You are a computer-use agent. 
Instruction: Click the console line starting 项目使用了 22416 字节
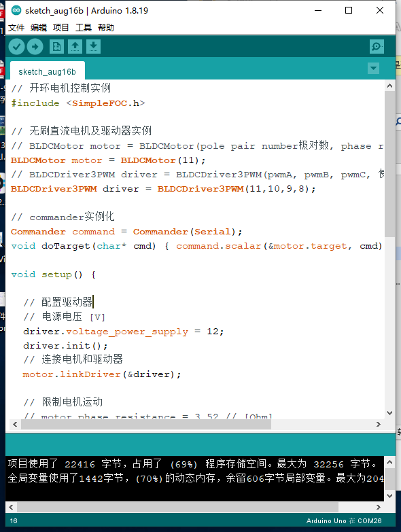pyautogui.click(x=192, y=464)
